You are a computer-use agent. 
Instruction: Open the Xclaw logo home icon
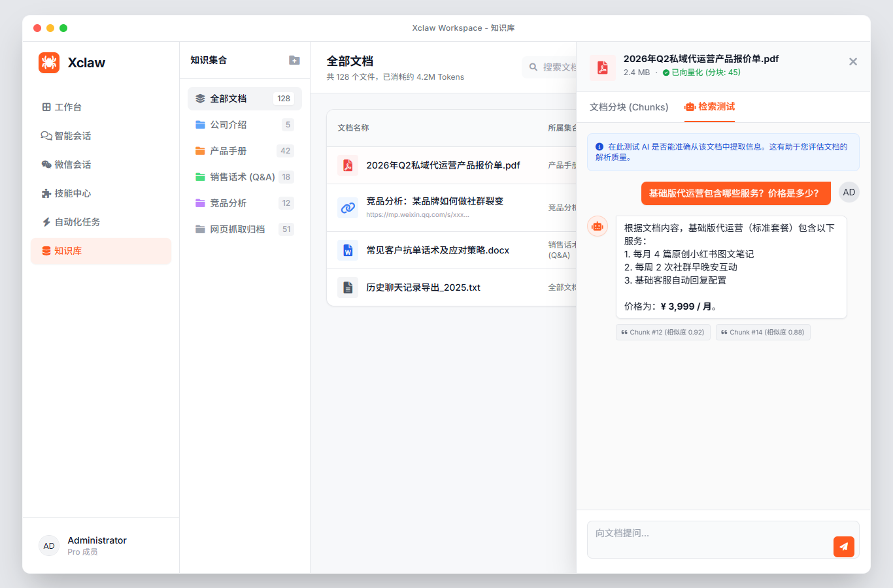pyautogui.click(x=49, y=62)
